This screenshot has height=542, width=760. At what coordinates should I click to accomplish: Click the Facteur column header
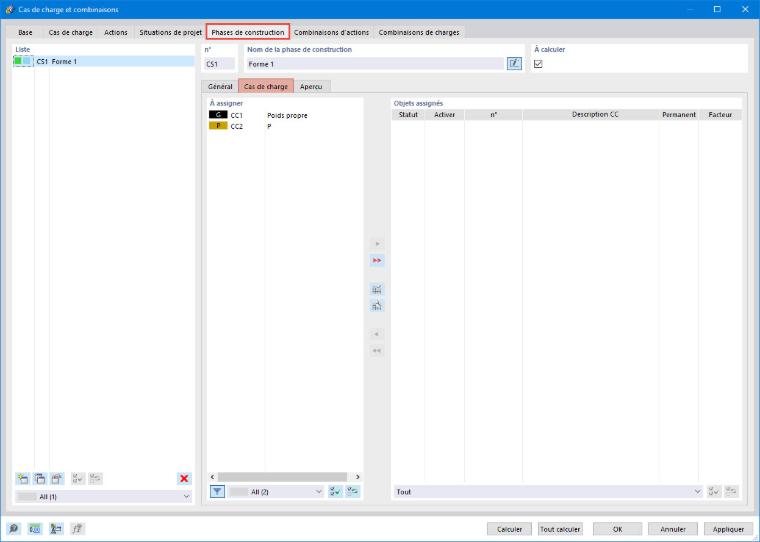[720, 115]
